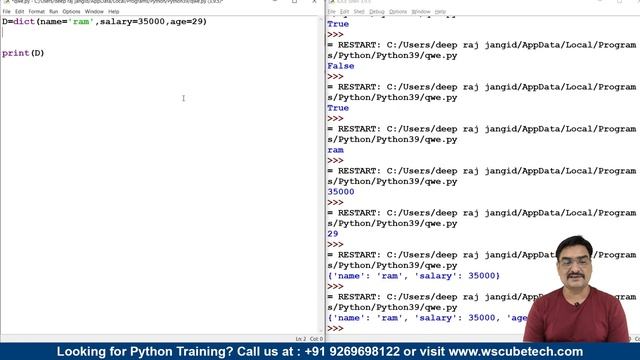Open the File menu in the IDLE Shell window

point(331,11)
